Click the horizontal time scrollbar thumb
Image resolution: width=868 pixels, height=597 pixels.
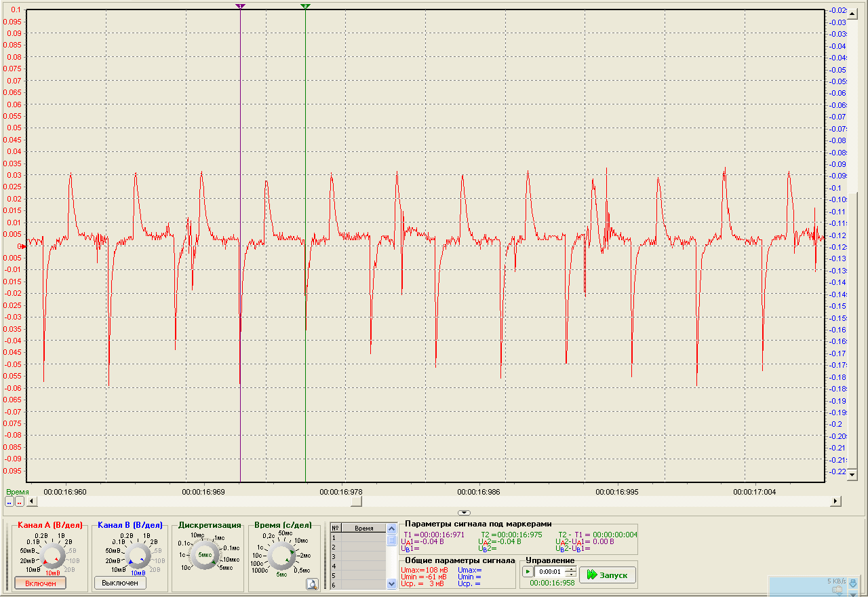pyautogui.click(x=356, y=501)
